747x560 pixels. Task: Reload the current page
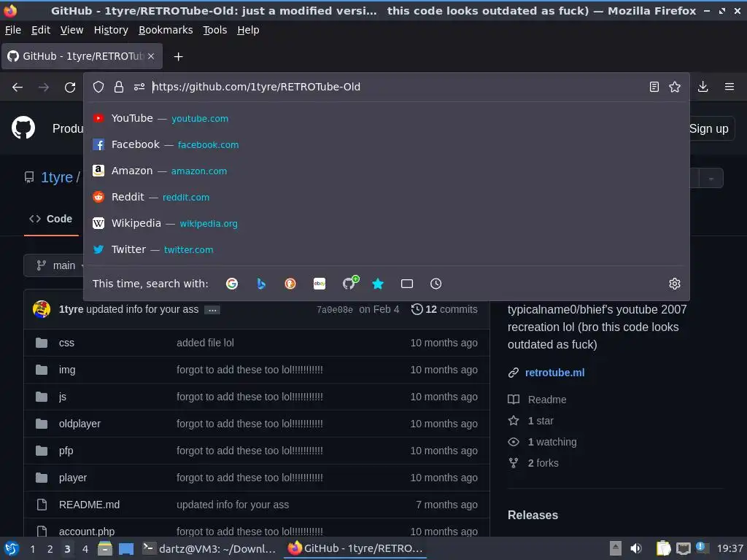click(x=70, y=87)
